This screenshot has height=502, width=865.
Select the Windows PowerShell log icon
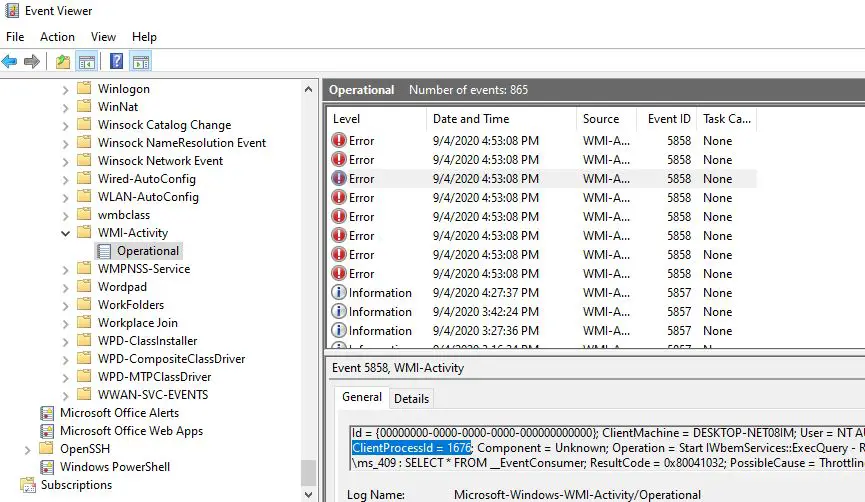pyautogui.click(x=47, y=467)
